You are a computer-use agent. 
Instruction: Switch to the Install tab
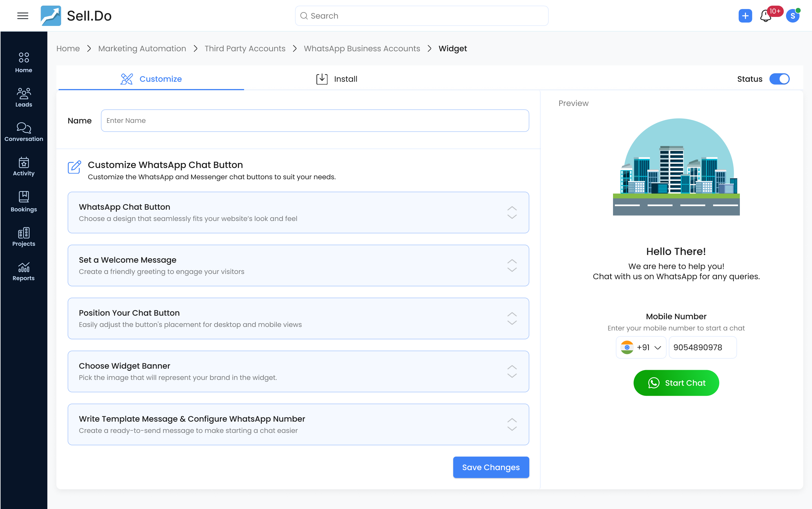click(337, 79)
